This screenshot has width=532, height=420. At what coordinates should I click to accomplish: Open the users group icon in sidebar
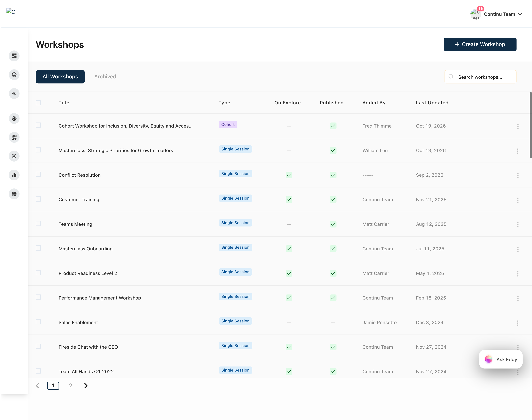pos(14,118)
